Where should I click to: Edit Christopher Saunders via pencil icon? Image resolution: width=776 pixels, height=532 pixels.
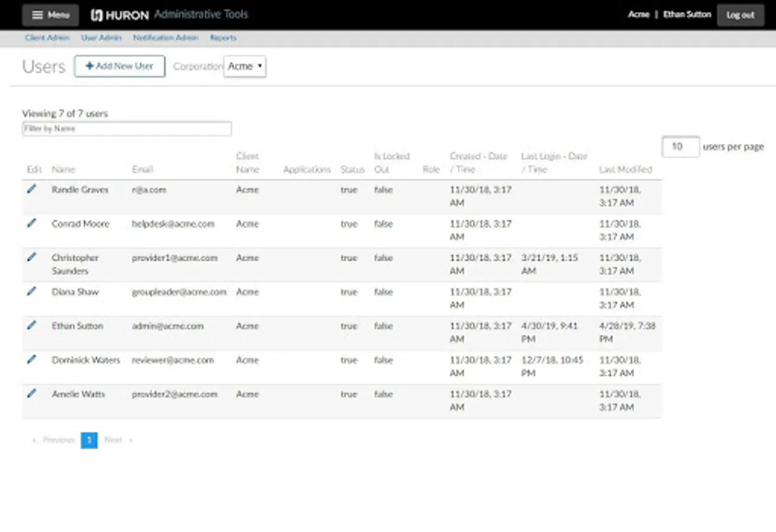[32, 257]
